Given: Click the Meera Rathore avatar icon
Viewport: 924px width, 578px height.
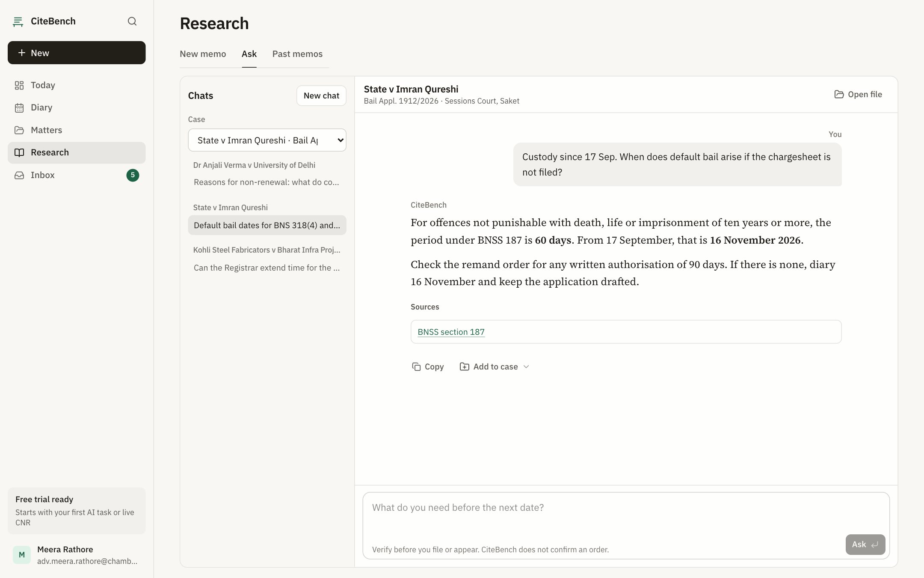Looking at the screenshot, I should tap(22, 555).
